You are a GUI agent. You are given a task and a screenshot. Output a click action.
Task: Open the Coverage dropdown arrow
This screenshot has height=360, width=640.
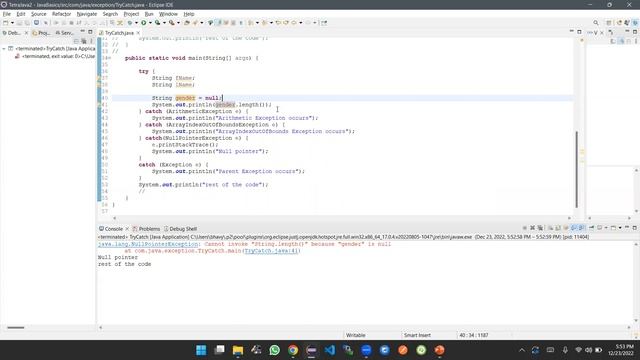click(x=164, y=23)
